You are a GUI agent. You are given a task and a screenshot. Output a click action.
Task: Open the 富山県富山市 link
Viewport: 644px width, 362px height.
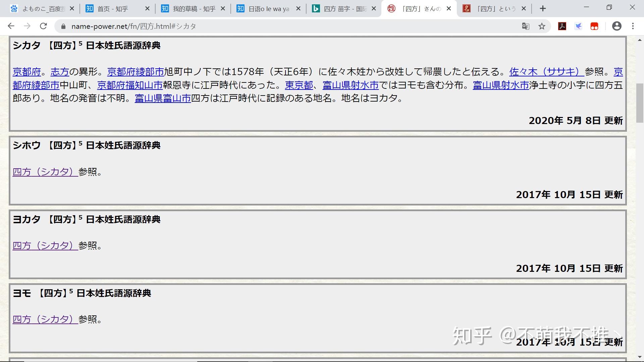(163, 98)
